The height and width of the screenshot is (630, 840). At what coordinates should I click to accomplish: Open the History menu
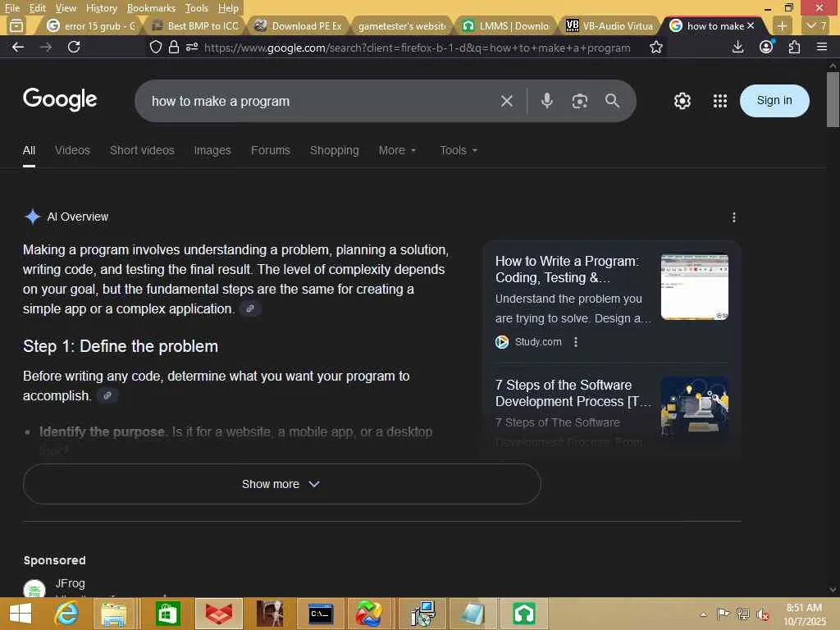tap(101, 8)
